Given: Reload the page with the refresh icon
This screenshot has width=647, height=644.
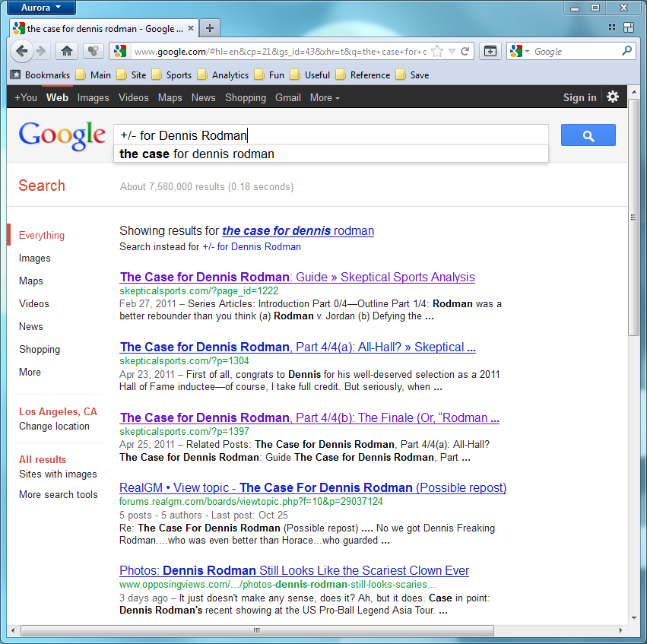Looking at the screenshot, I should pos(465,51).
